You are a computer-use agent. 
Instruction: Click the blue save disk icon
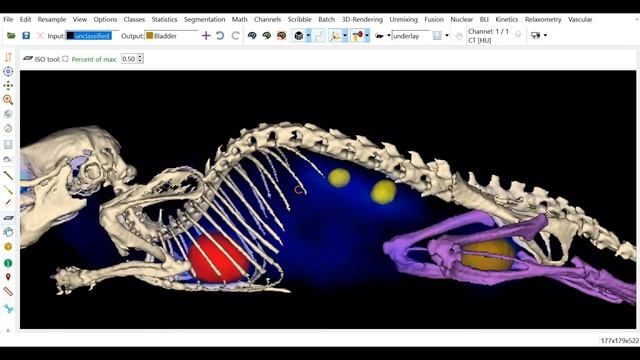[26, 36]
